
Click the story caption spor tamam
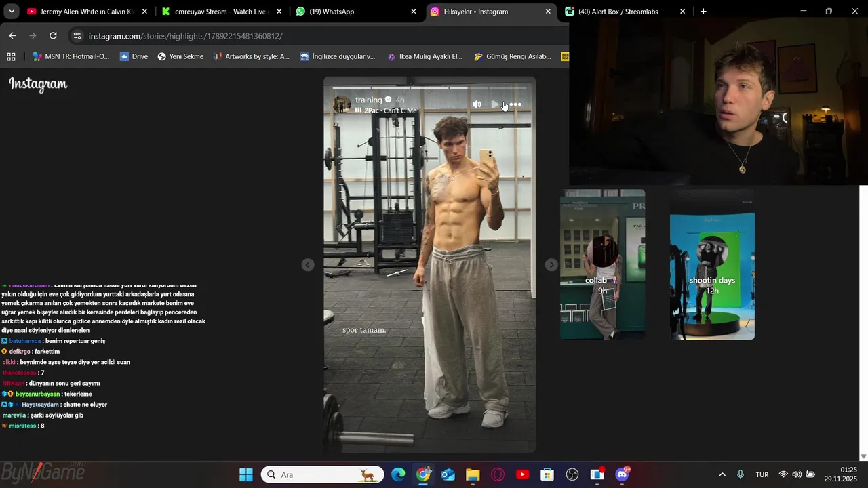point(364,330)
